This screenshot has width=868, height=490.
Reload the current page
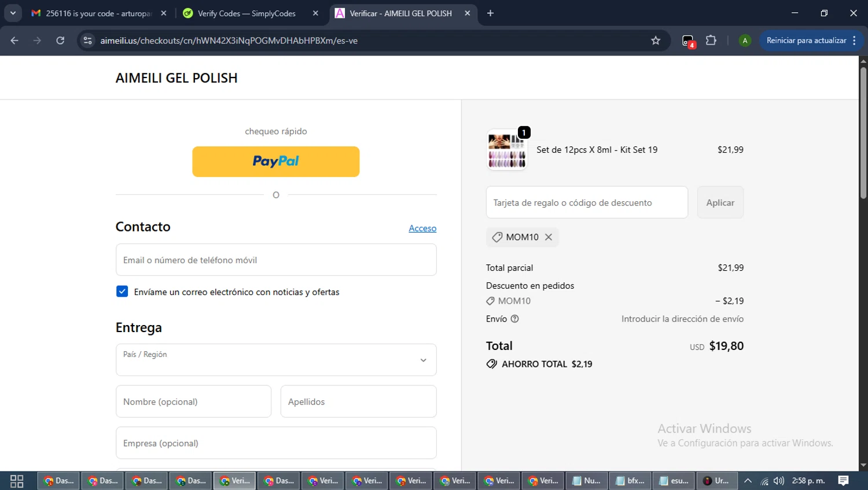60,40
